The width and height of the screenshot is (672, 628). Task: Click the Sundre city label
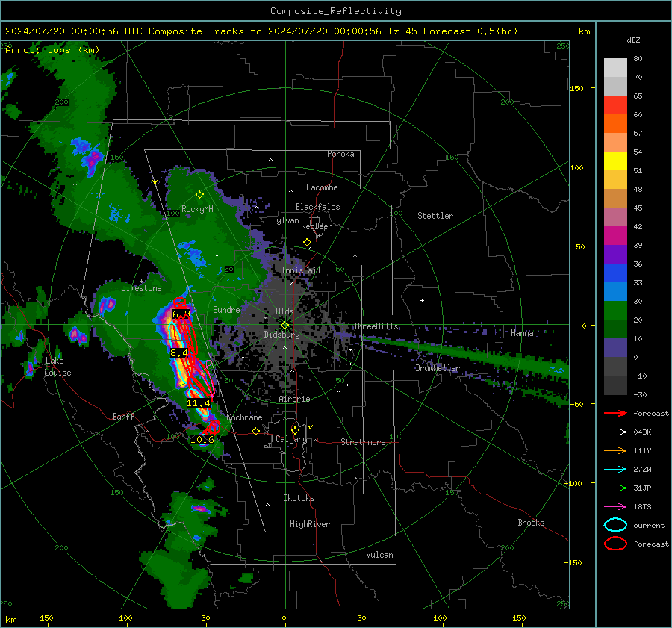point(226,309)
